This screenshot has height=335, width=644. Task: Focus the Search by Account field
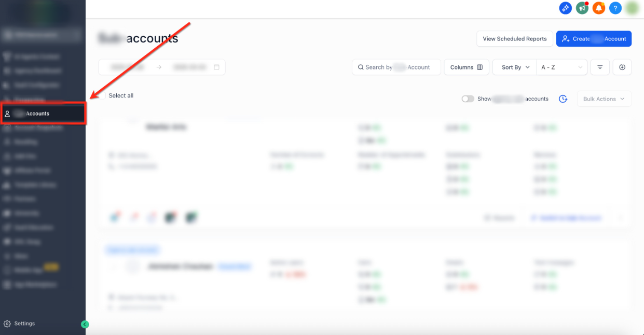coord(396,67)
